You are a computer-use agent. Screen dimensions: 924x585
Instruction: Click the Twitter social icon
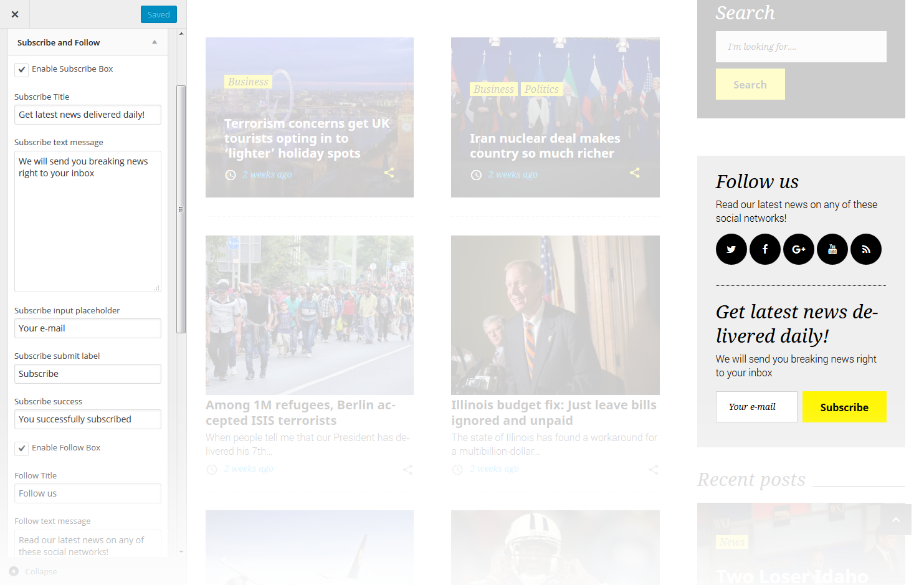(731, 249)
